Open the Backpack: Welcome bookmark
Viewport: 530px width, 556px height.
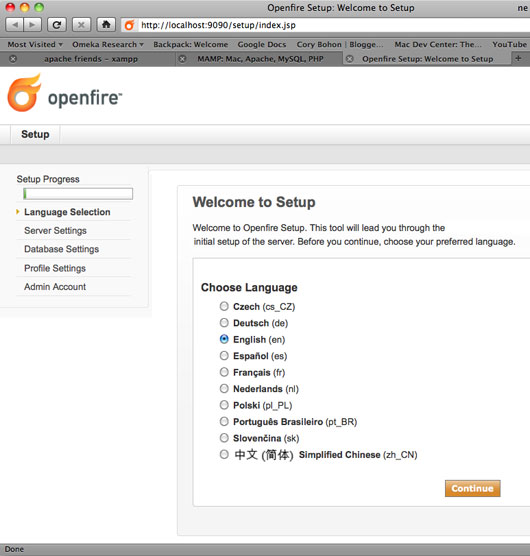pos(190,44)
